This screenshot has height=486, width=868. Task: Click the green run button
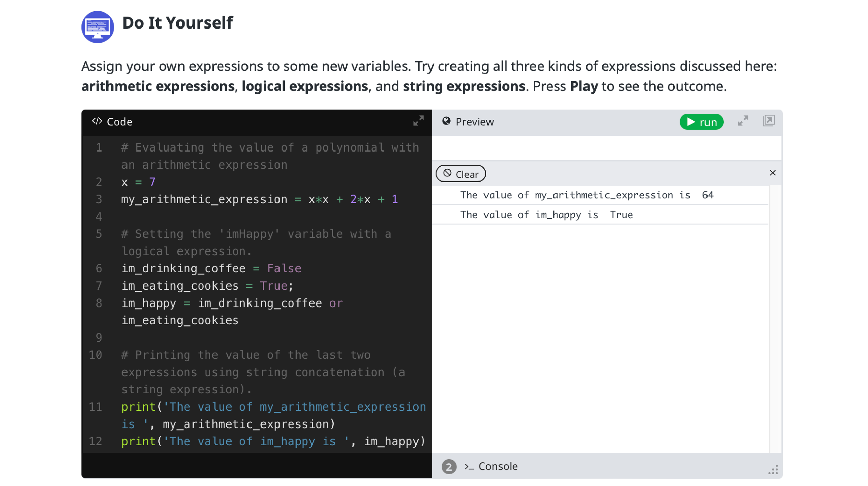tap(702, 122)
